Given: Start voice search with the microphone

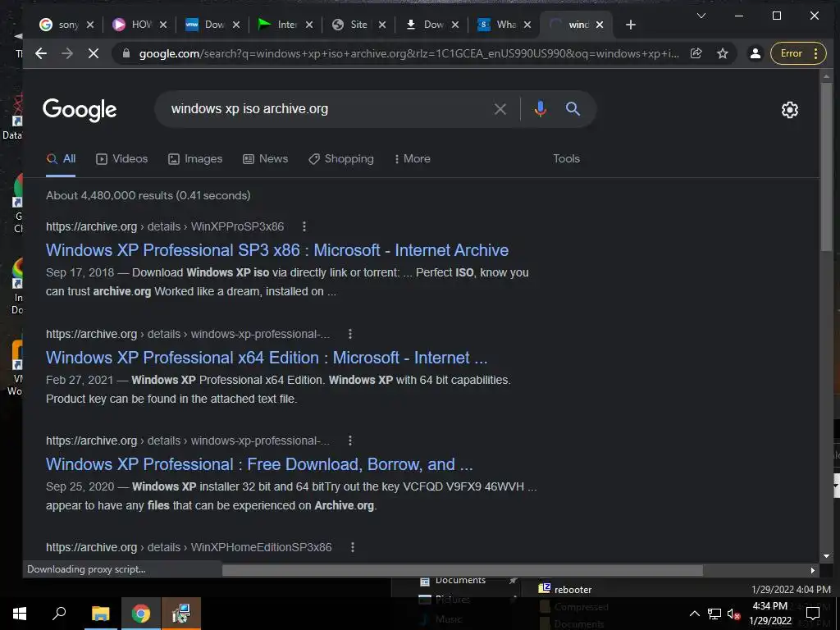Looking at the screenshot, I should pyautogui.click(x=540, y=109).
